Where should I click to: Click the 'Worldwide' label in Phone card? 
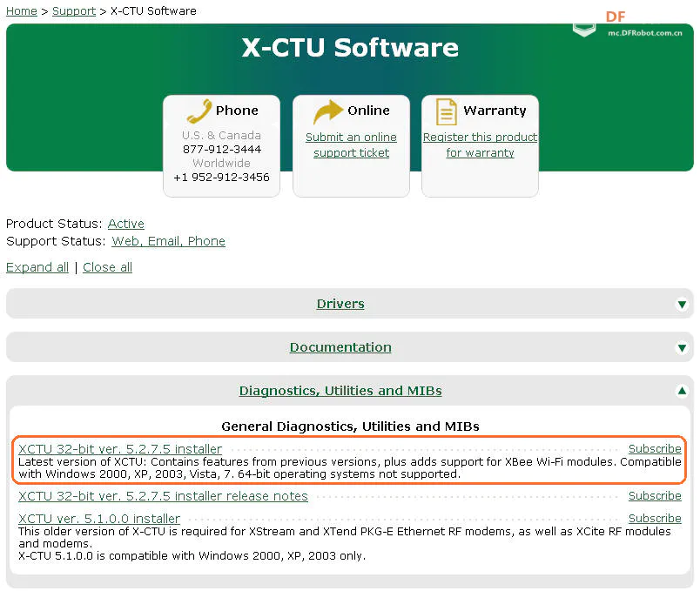(221, 163)
